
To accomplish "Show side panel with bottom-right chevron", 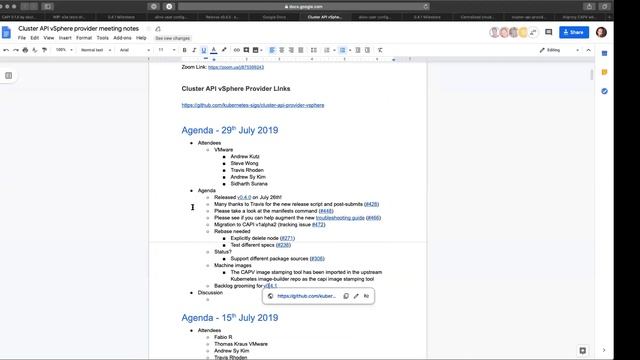I will pos(604,350).
